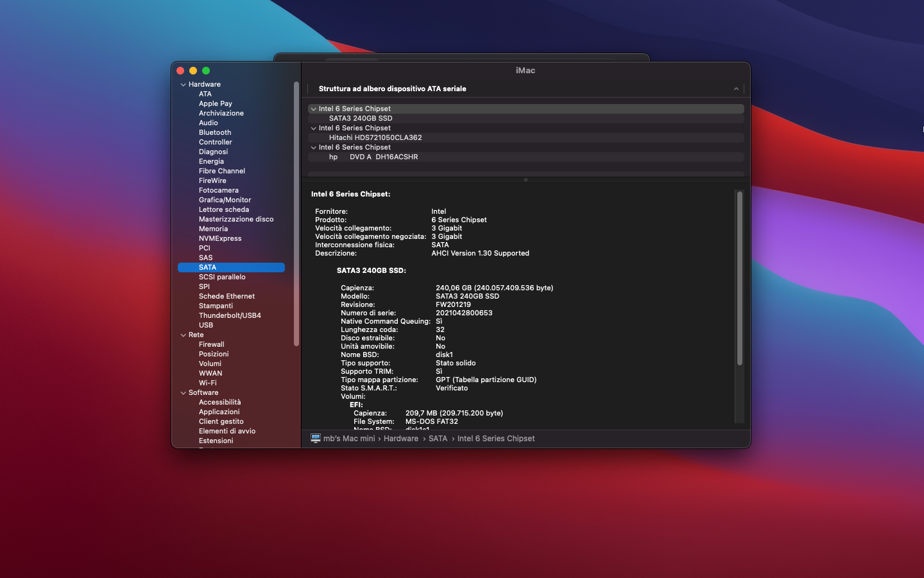Select Memoria in the sidebar

(213, 229)
